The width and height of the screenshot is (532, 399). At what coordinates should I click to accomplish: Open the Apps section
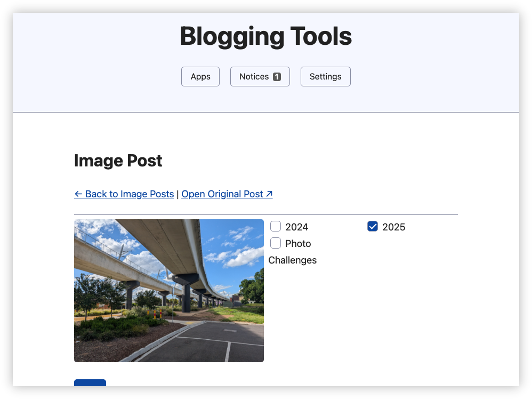pyautogui.click(x=200, y=76)
